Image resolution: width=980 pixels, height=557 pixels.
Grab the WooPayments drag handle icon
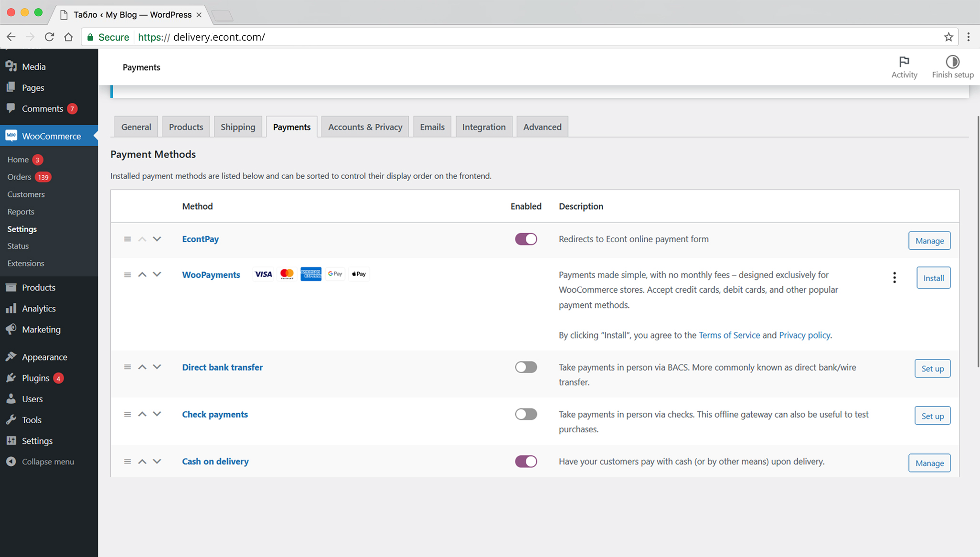128,275
